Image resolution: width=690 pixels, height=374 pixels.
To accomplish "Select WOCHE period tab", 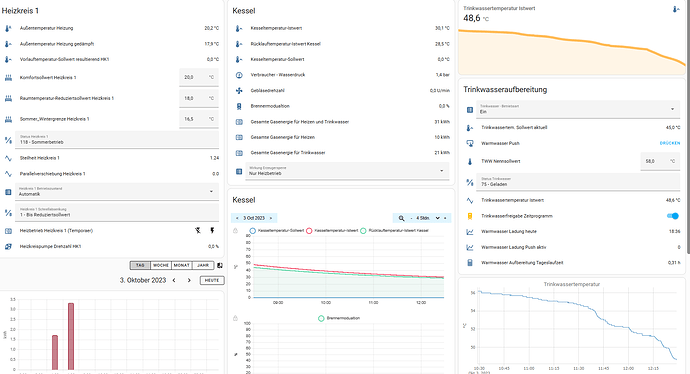I will click(161, 265).
